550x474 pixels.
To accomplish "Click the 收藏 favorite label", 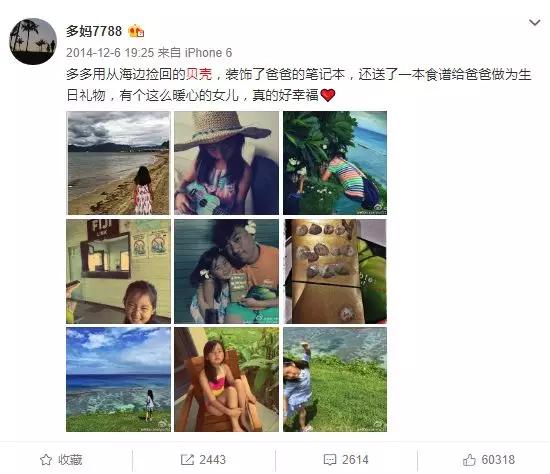I will (x=70, y=460).
